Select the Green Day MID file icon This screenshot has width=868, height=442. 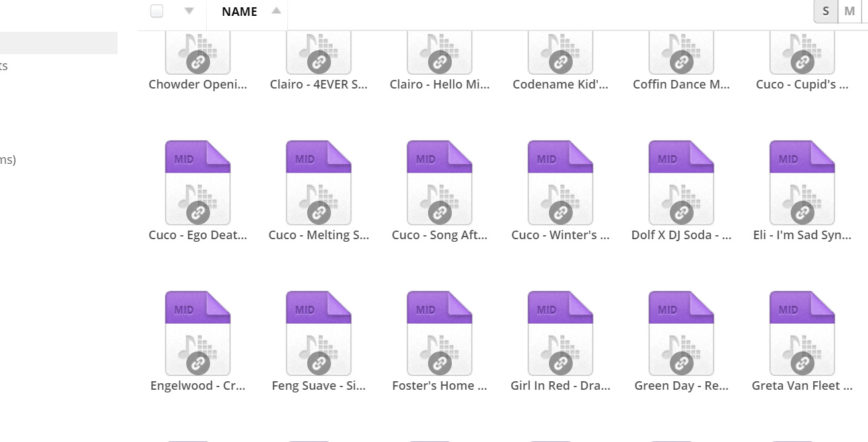(681, 333)
